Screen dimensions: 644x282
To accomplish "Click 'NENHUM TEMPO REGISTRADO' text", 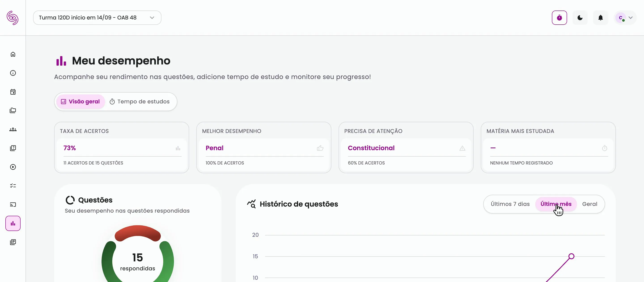I will 521,163.
